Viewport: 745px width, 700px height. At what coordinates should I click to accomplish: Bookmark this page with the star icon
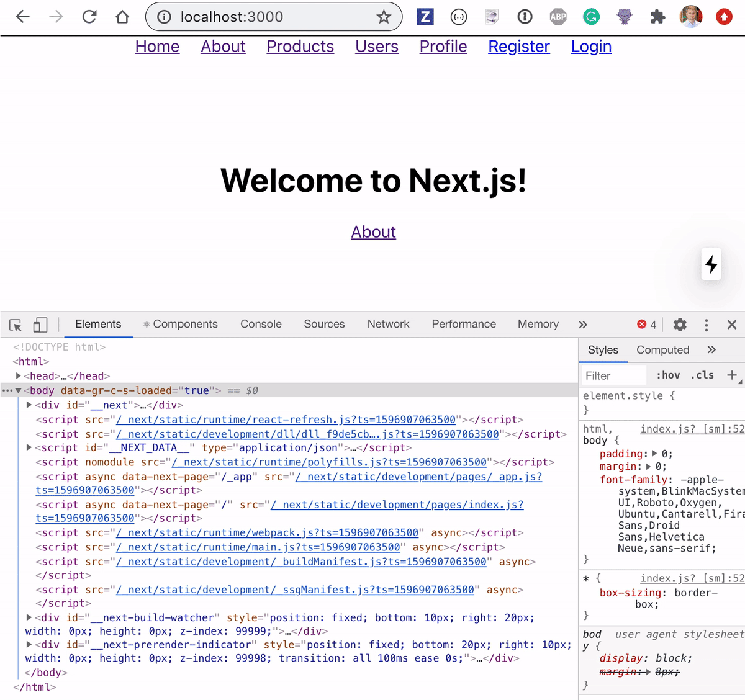(384, 17)
